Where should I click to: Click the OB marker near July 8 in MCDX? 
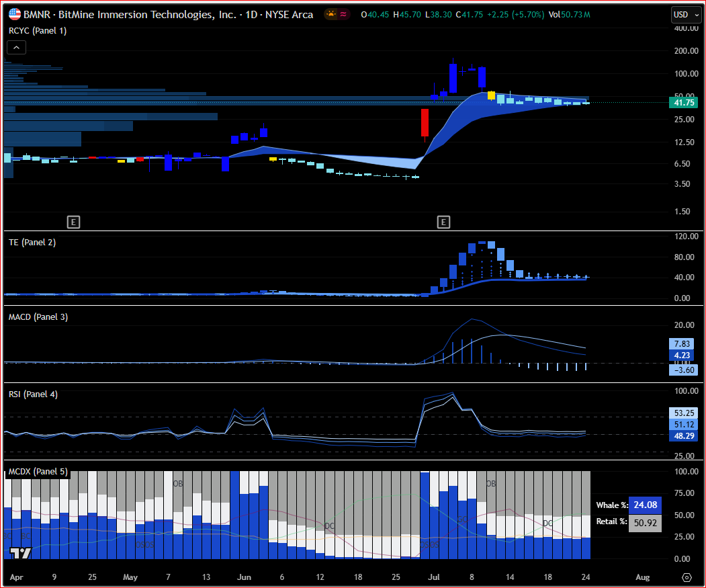[491, 483]
